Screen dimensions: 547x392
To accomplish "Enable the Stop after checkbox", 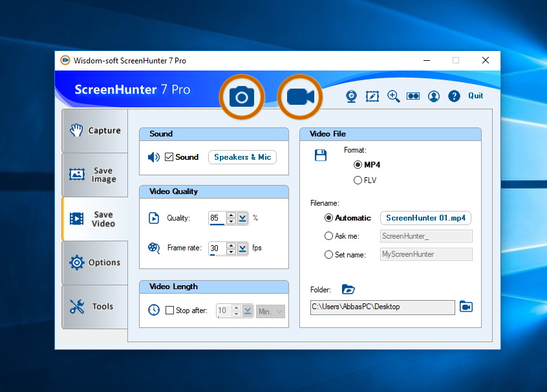I will point(169,310).
